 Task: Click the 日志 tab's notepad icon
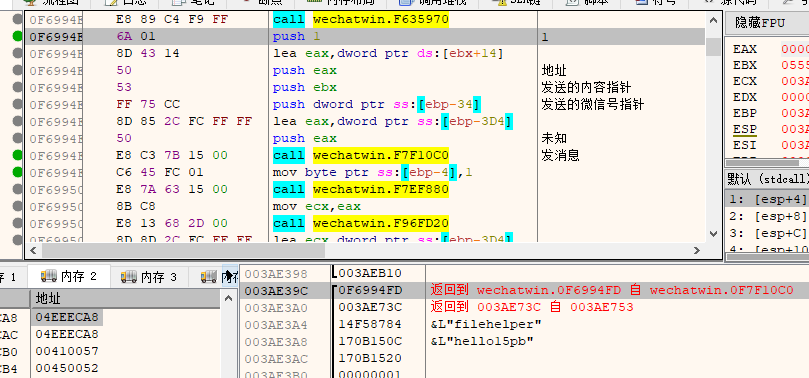111,3
